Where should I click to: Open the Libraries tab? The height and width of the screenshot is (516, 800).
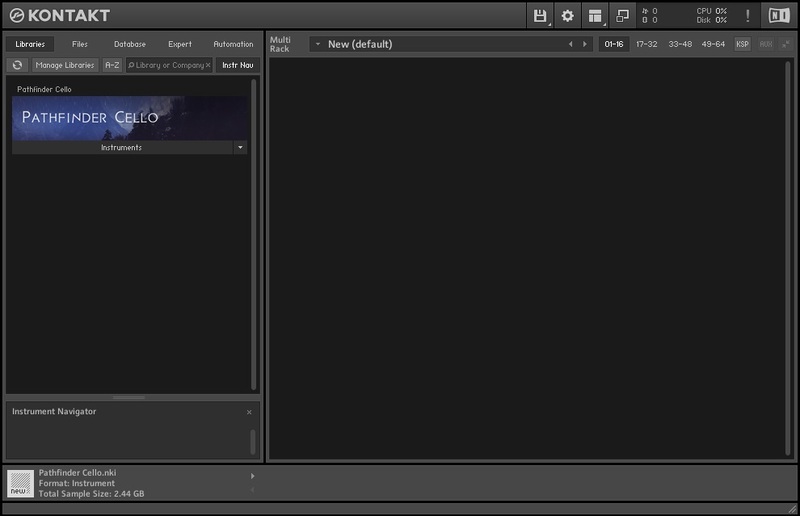[x=30, y=44]
